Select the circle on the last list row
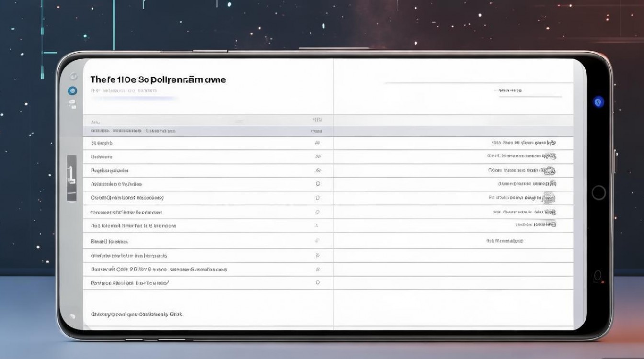Screen dimensions: 644x359 click(317, 283)
